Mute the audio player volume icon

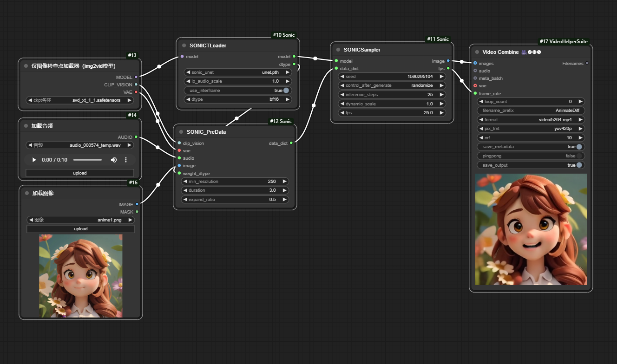click(x=113, y=160)
